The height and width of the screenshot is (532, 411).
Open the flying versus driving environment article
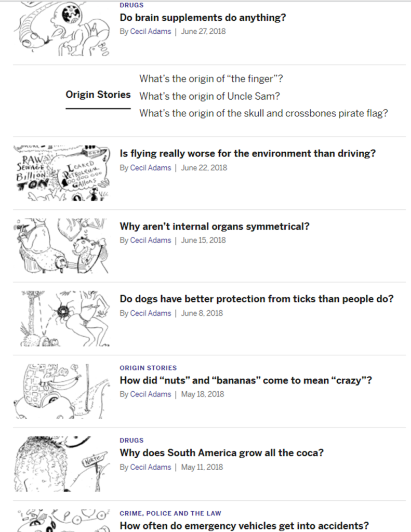(247, 154)
